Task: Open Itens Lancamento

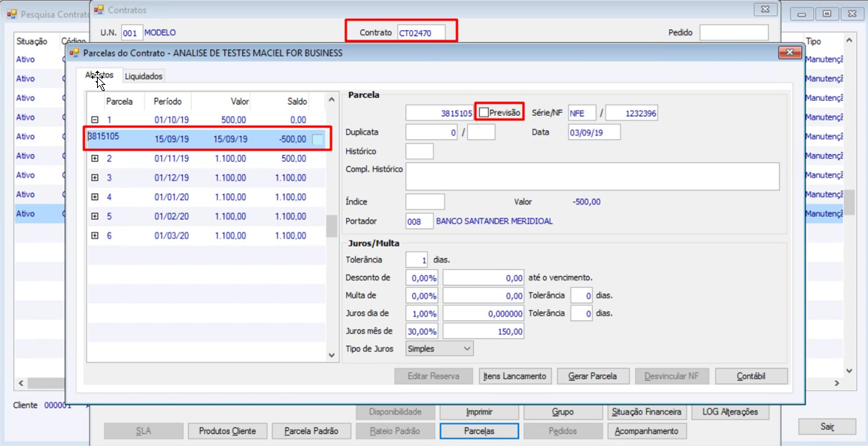Action: coord(515,376)
